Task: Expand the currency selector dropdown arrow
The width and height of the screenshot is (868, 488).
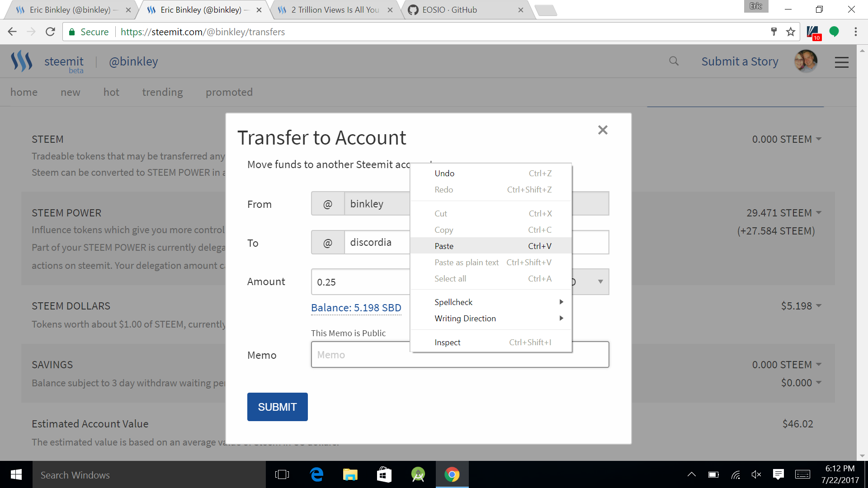Action: pyautogui.click(x=600, y=282)
